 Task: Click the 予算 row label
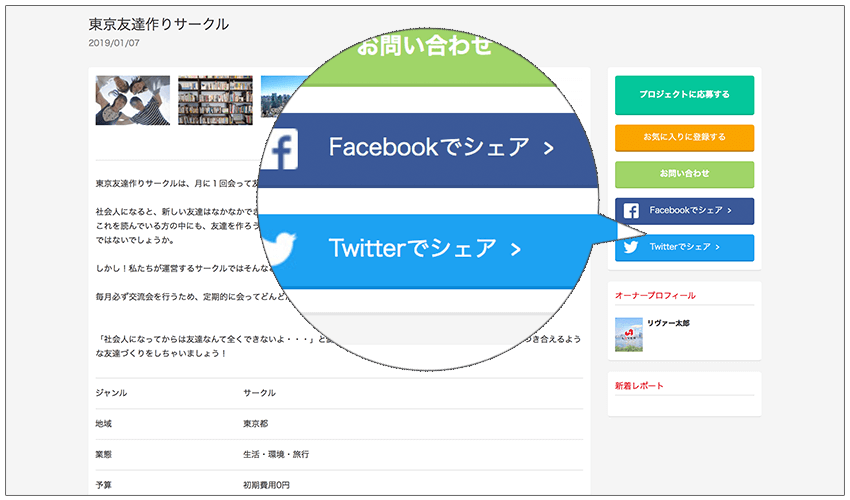point(104,485)
